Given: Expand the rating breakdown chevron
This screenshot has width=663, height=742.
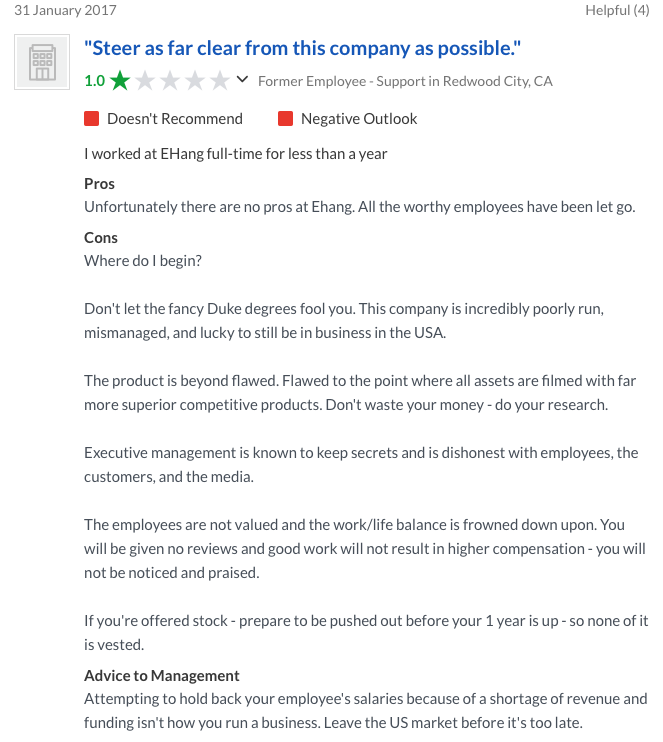Looking at the screenshot, I should pos(242,79).
